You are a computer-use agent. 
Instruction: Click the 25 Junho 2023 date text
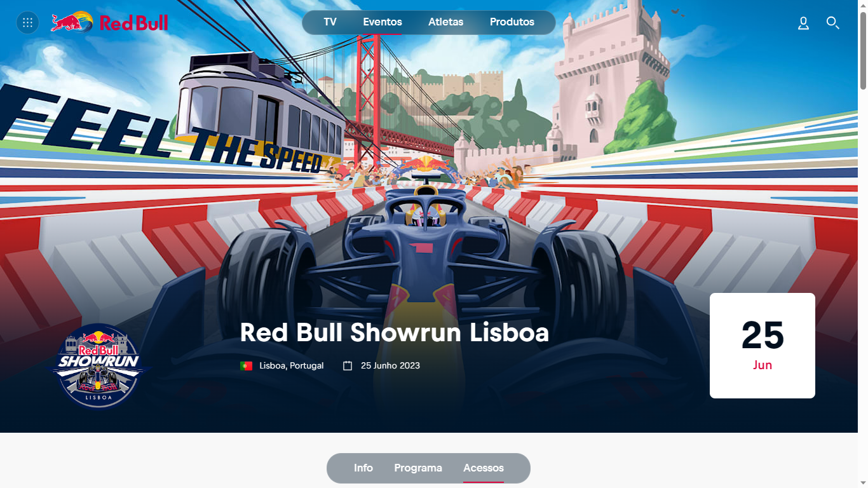390,366
